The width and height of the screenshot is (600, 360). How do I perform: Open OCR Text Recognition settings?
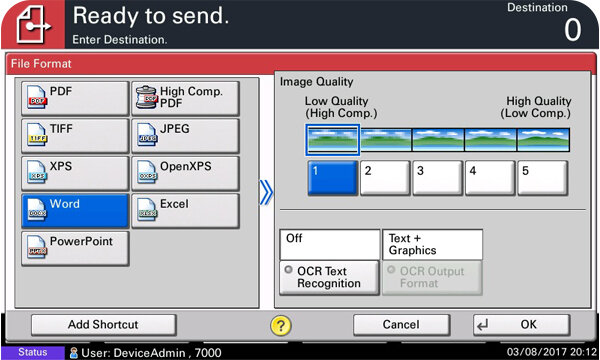pyautogui.click(x=329, y=278)
